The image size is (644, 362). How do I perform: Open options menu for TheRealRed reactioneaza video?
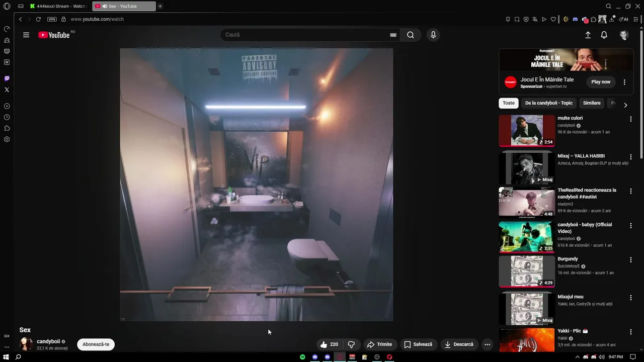(630, 191)
